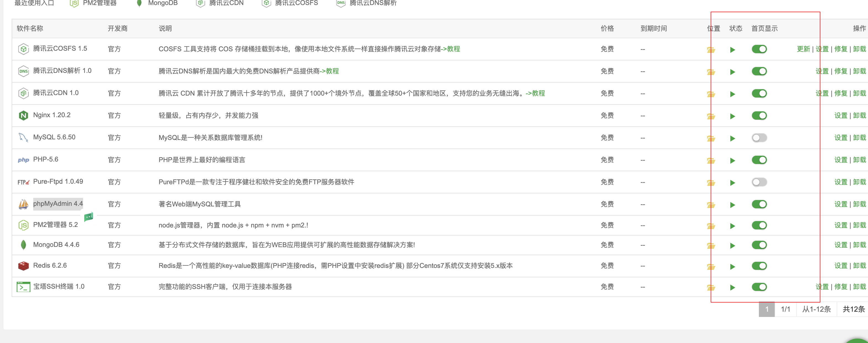Click status play icon for Nginx
The width and height of the screenshot is (868, 343).
[x=732, y=116]
